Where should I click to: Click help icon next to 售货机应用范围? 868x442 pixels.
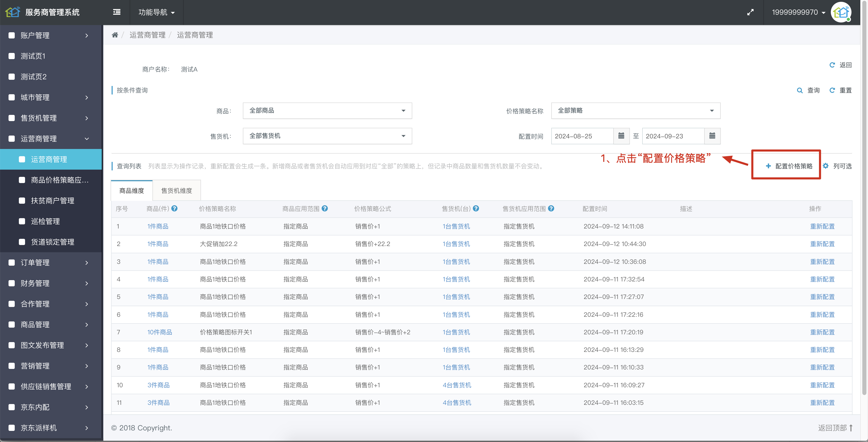pyautogui.click(x=551, y=208)
